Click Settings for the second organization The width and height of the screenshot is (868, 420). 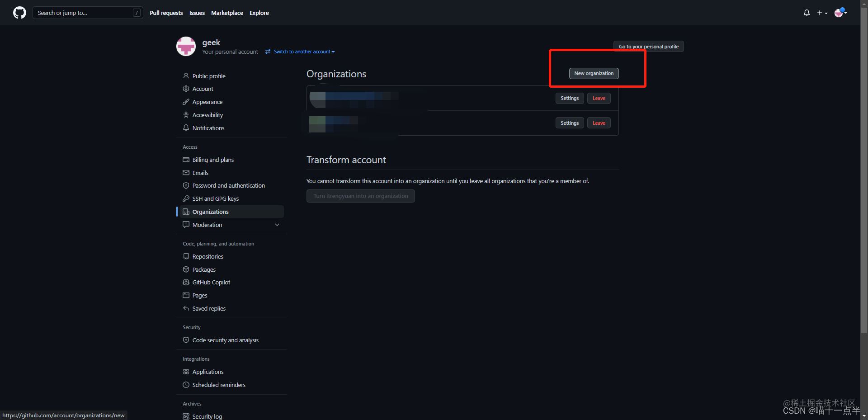pyautogui.click(x=570, y=123)
